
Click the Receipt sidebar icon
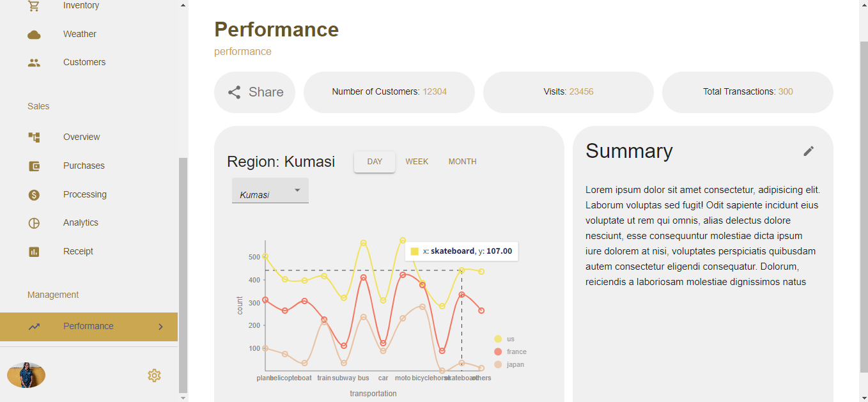(34, 252)
